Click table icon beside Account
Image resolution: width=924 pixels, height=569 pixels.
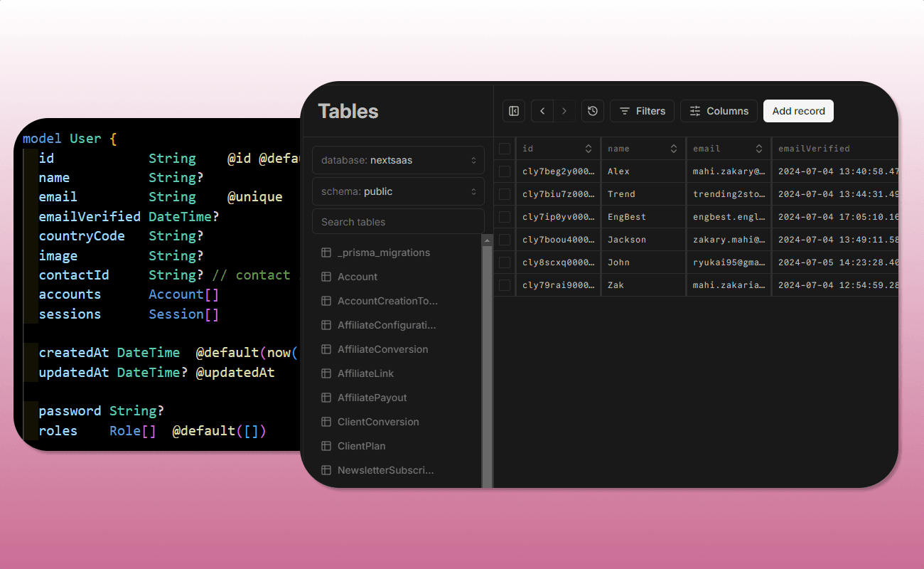[x=326, y=277]
